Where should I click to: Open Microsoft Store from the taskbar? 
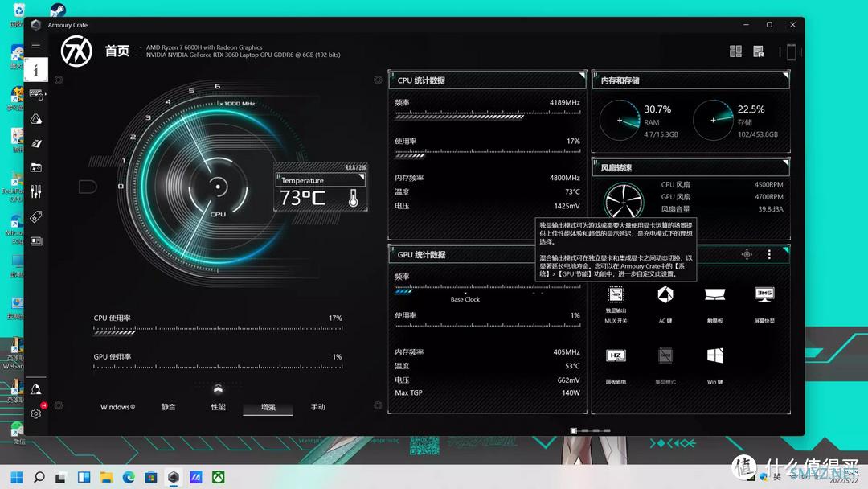pyautogui.click(x=151, y=478)
